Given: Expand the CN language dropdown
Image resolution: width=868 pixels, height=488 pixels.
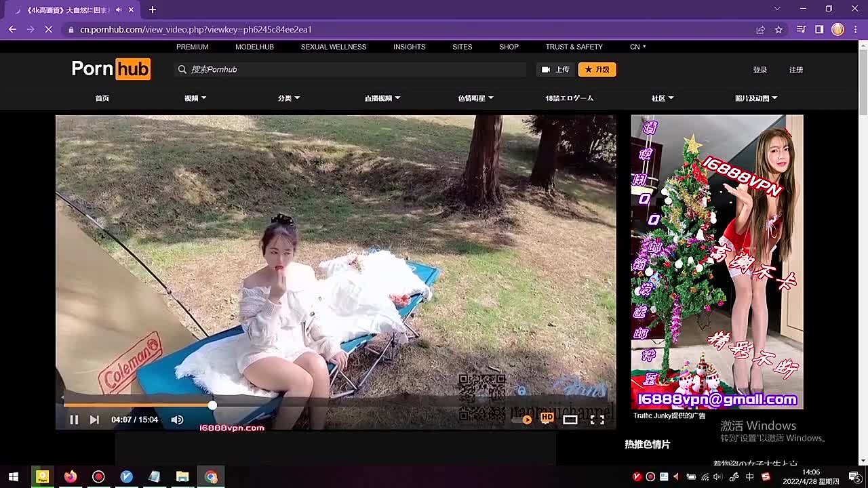Looking at the screenshot, I should click(x=637, y=47).
